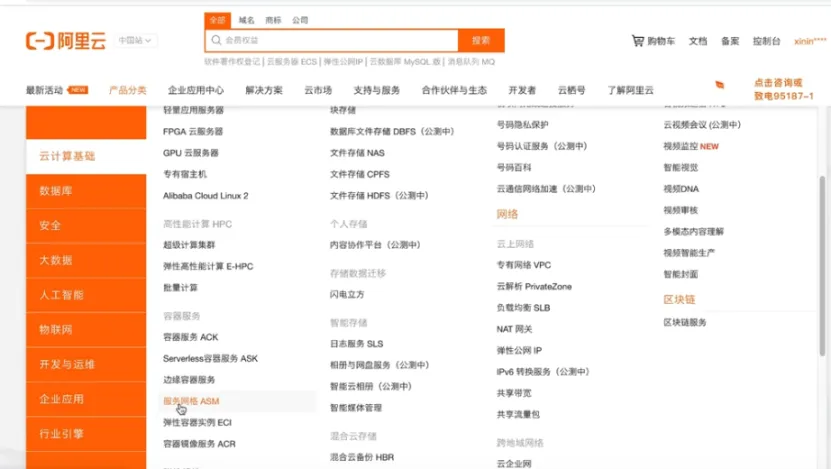Open 开发者 menu item

click(x=522, y=90)
